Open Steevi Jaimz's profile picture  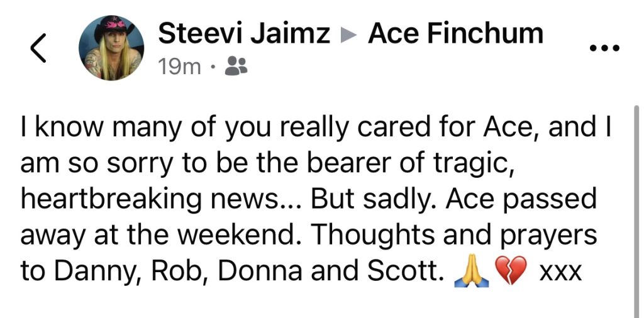click(111, 48)
